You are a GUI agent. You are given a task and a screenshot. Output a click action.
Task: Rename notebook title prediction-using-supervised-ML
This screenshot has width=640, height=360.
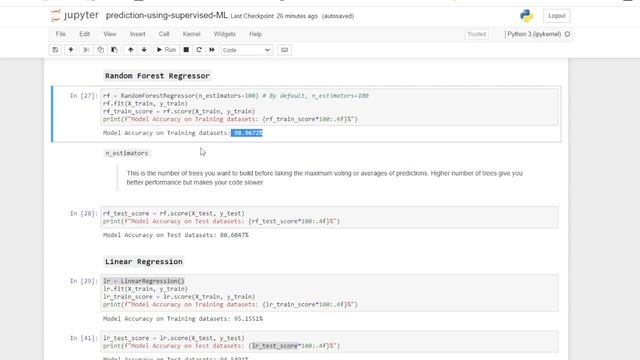click(x=167, y=16)
